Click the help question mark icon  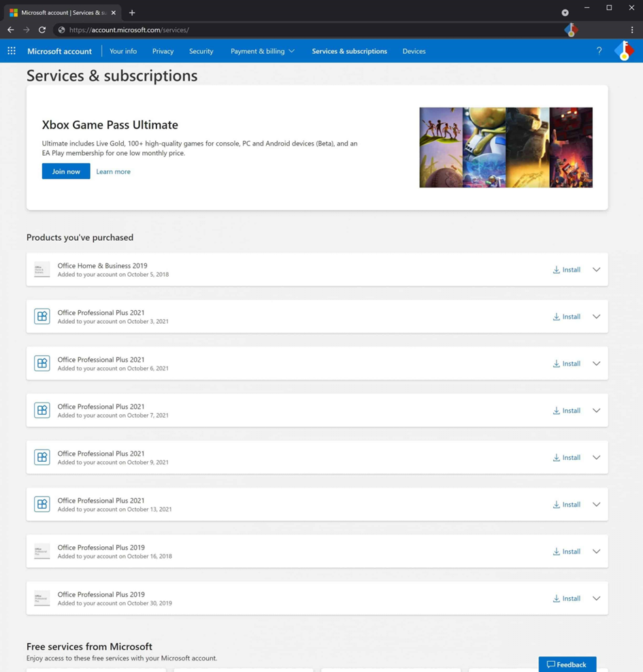click(599, 51)
